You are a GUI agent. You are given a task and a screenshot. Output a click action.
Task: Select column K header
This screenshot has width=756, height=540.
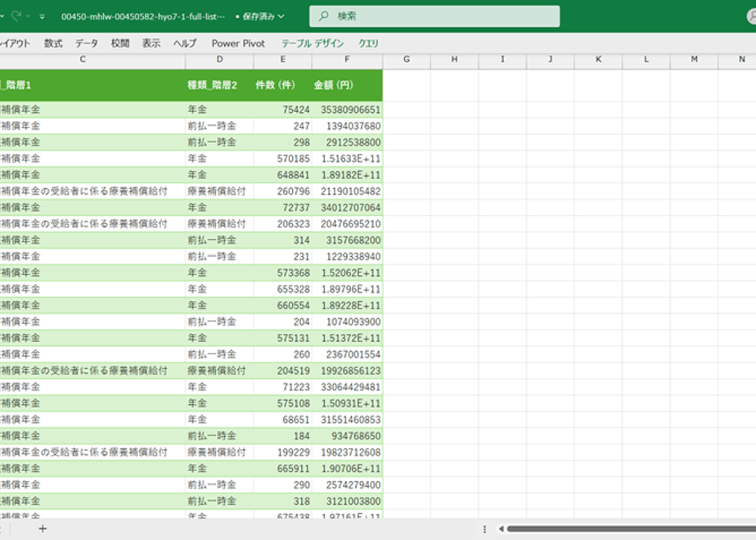tap(598, 59)
